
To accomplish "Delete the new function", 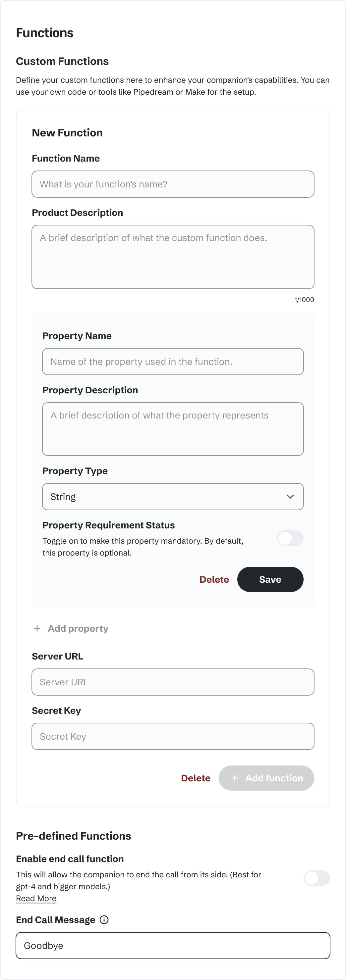I will tap(196, 778).
